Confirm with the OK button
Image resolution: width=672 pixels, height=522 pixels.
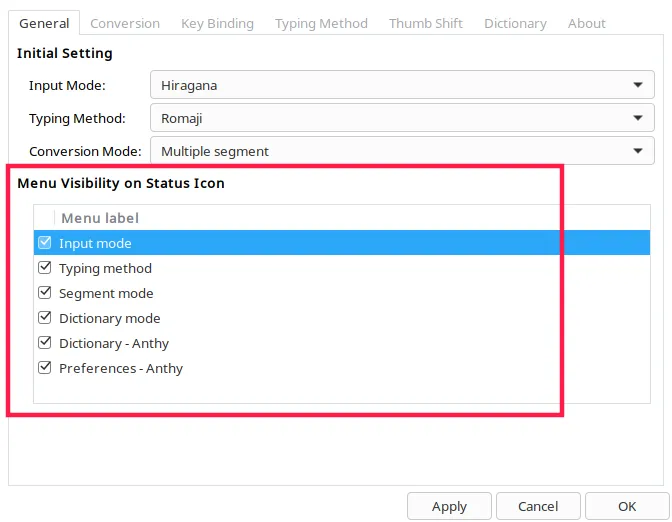click(627, 506)
